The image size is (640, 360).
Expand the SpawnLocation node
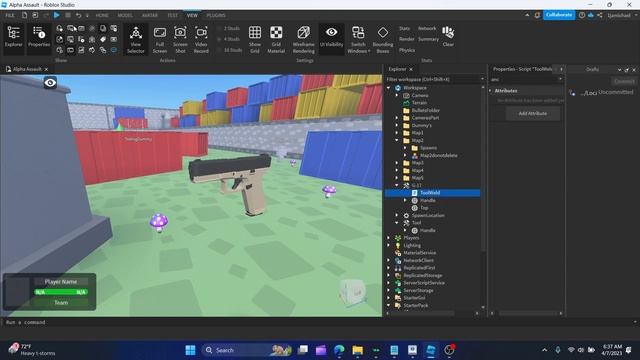pos(397,215)
